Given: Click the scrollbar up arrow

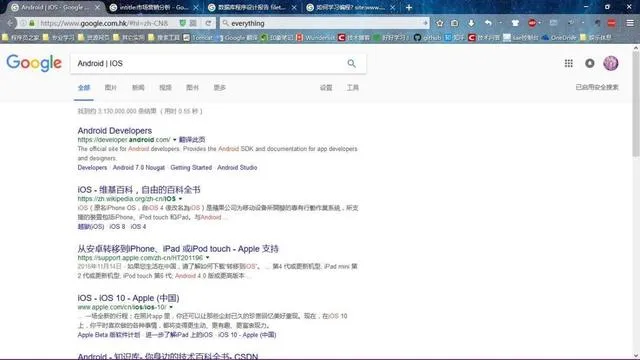Looking at the screenshot, I should pyautogui.click(x=636, y=48).
